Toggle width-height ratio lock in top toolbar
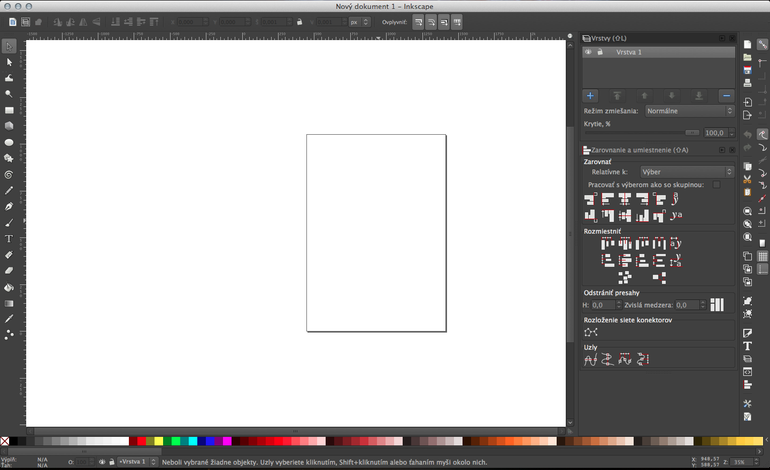770x470 pixels. pyautogui.click(x=300, y=22)
